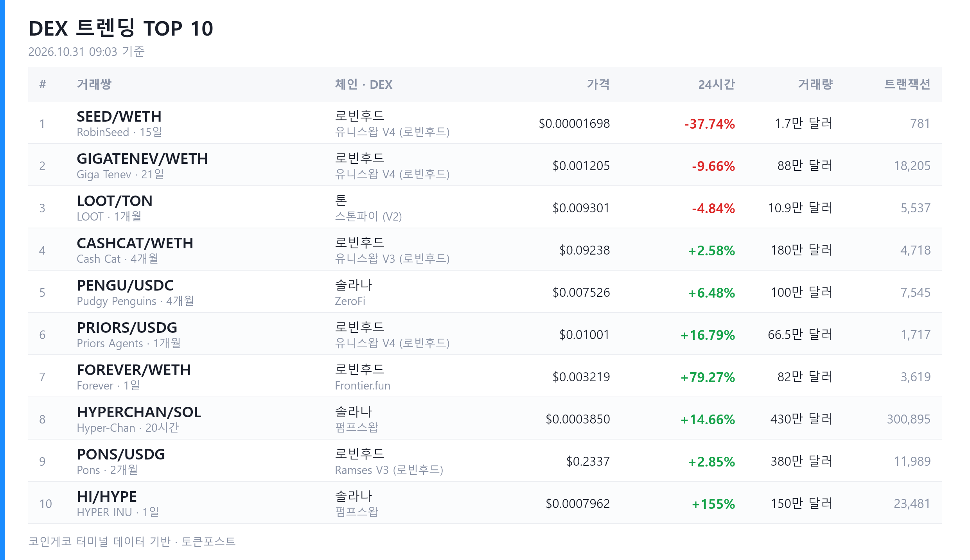Open the FOREVER/WETH pair
The image size is (970, 560).
(x=134, y=370)
